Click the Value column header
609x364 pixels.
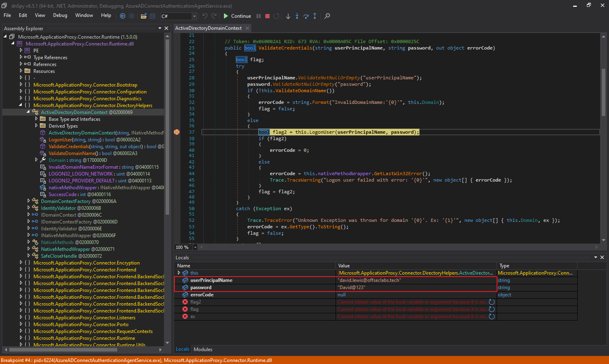tap(416, 266)
